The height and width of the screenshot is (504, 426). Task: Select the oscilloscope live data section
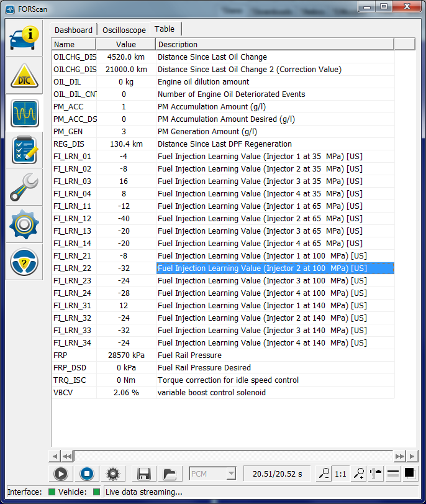[25, 113]
